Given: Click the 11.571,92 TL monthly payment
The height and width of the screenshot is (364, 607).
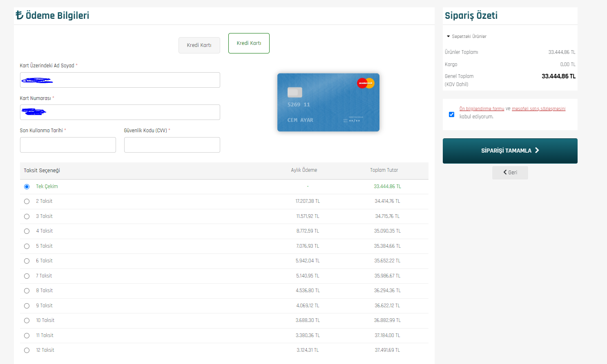Looking at the screenshot, I should point(308,216).
